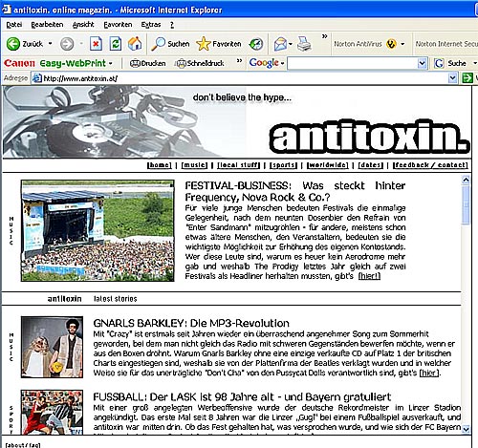Open the Mail envelope icon
Screen dimensions: 478x448
[x=280, y=44]
